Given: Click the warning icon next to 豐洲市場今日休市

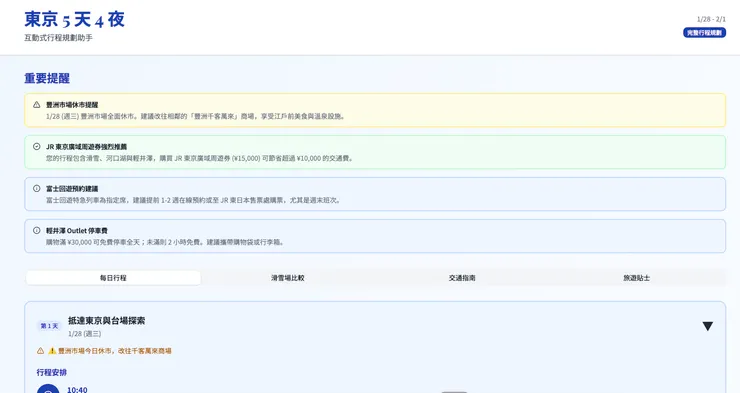Looking at the screenshot, I should (x=40, y=351).
